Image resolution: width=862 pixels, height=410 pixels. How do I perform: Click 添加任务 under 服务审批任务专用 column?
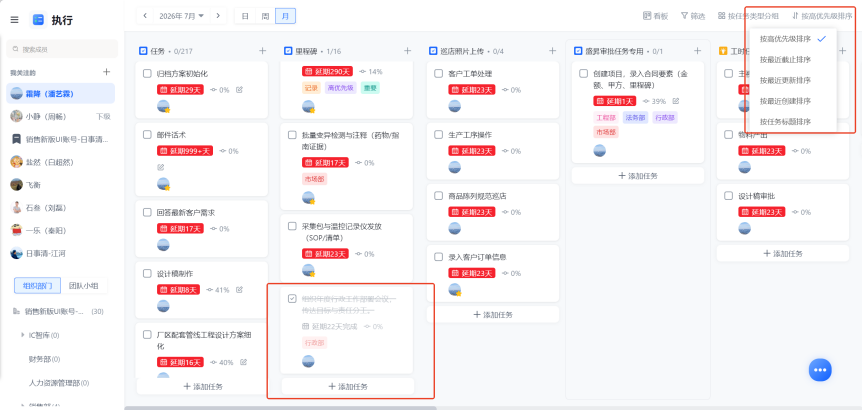638,176
